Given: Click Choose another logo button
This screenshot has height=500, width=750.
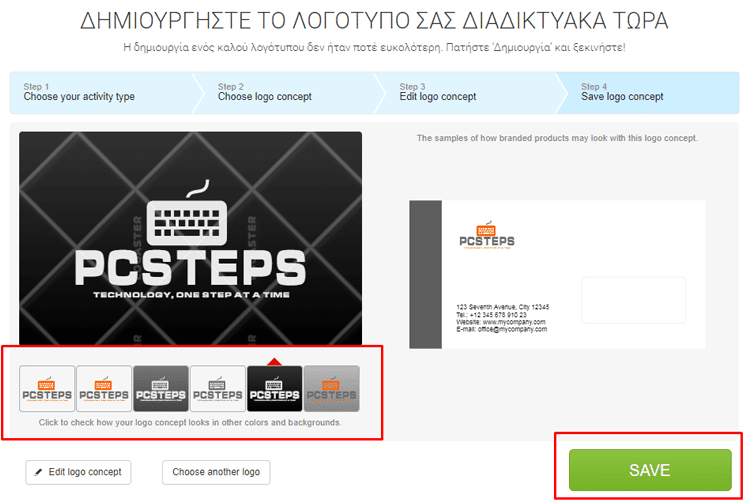Looking at the screenshot, I should tap(216, 472).
